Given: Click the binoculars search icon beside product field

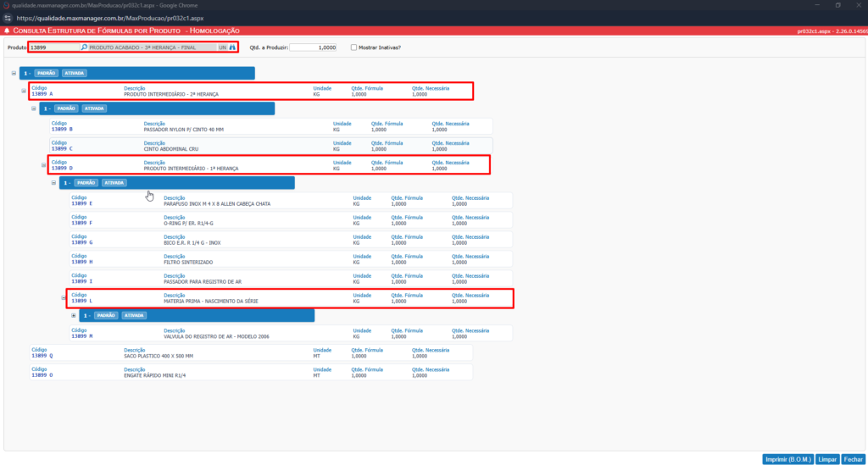Looking at the screenshot, I should pos(232,47).
